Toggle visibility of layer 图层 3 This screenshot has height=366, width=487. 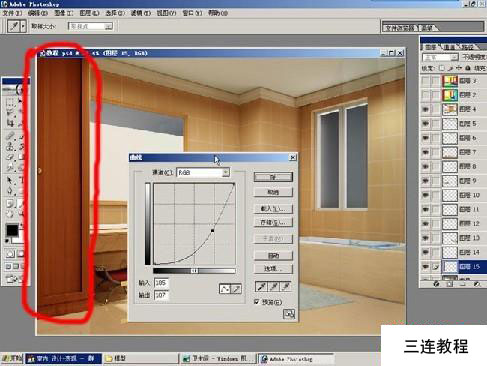pyautogui.click(x=425, y=81)
